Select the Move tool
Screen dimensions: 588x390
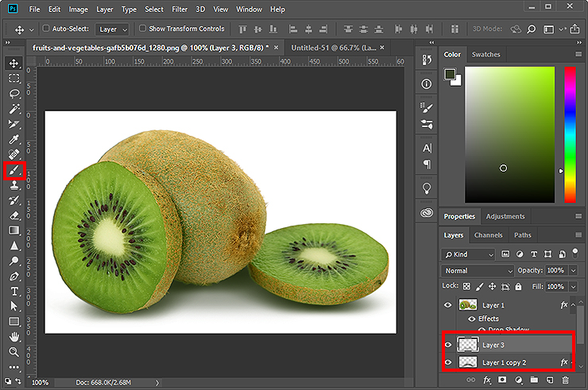coord(14,63)
